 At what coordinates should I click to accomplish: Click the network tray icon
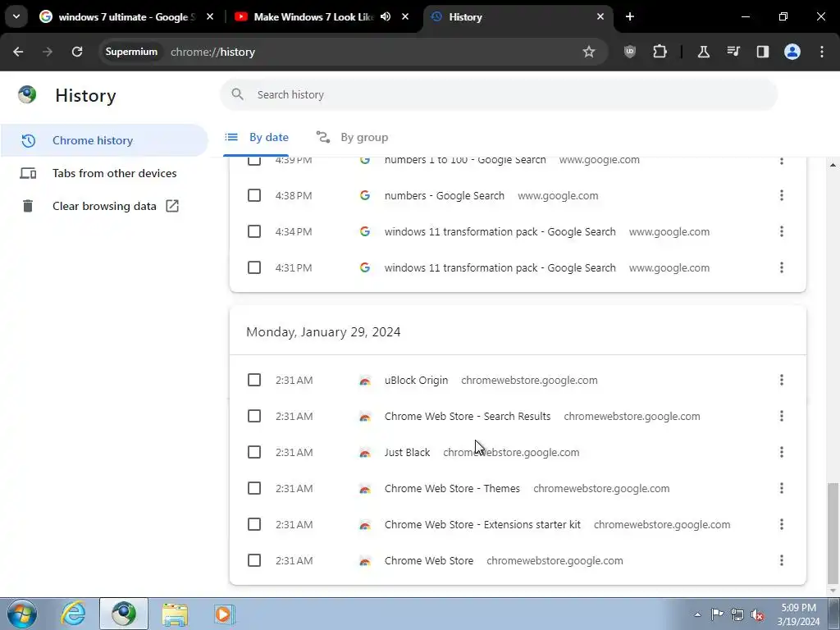[x=737, y=615]
